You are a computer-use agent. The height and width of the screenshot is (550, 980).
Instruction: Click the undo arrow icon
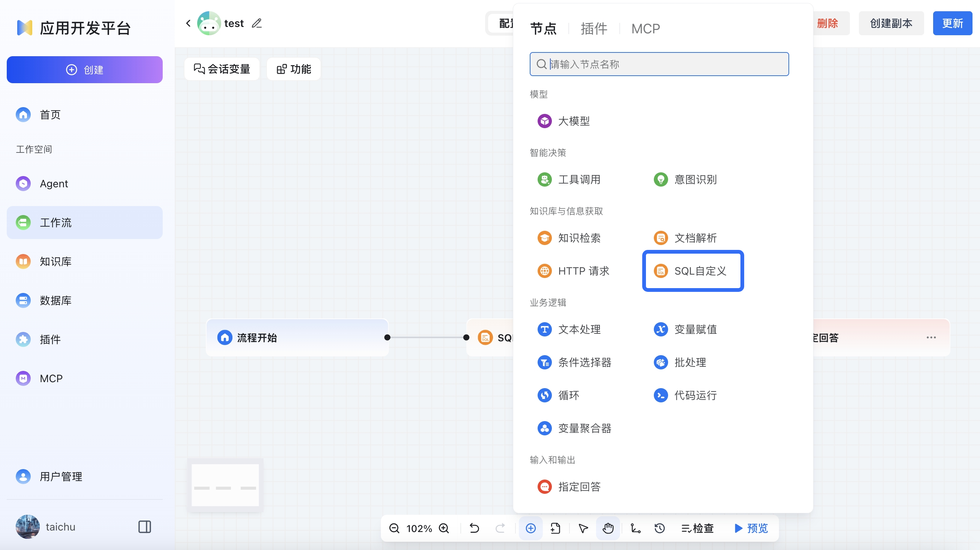click(474, 528)
